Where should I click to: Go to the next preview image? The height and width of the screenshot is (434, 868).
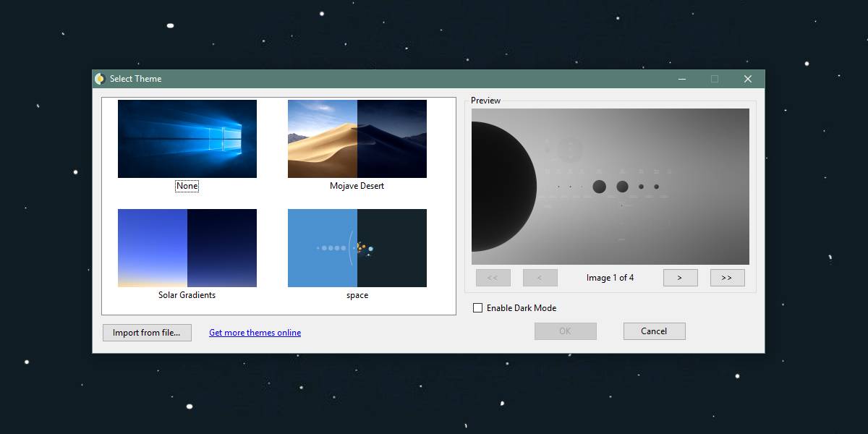pyautogui.click(x=680, y=278)
